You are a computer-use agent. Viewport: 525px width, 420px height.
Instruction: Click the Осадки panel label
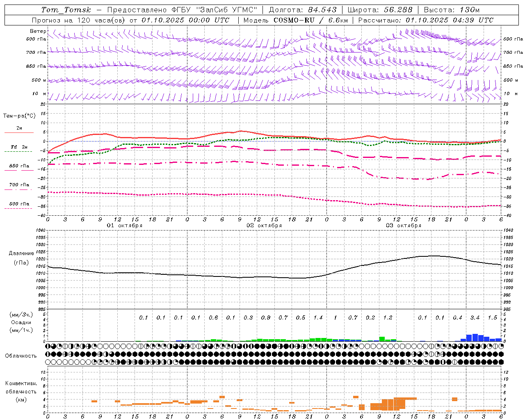21,322
